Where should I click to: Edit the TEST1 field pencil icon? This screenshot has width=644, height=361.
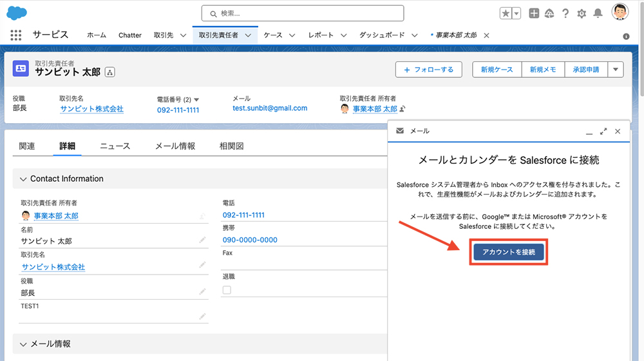(202, 316)
